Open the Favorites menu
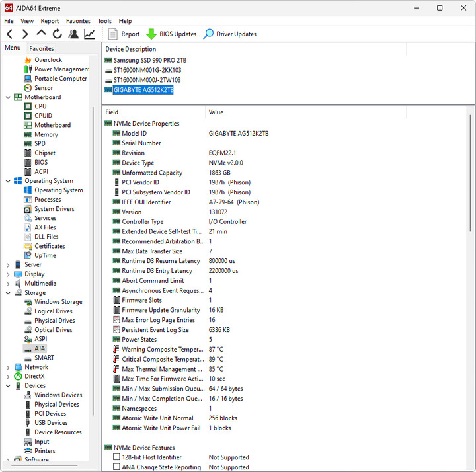476x472 pixels. point(78,21)
